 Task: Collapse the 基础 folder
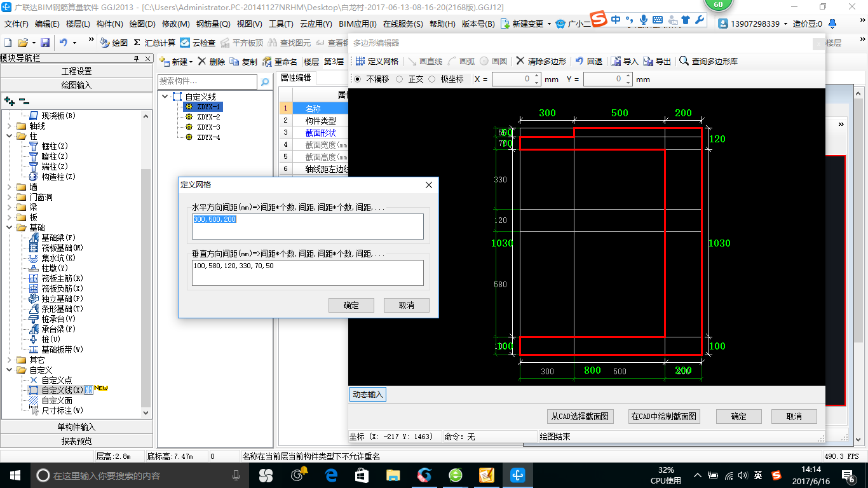[9, 227]
